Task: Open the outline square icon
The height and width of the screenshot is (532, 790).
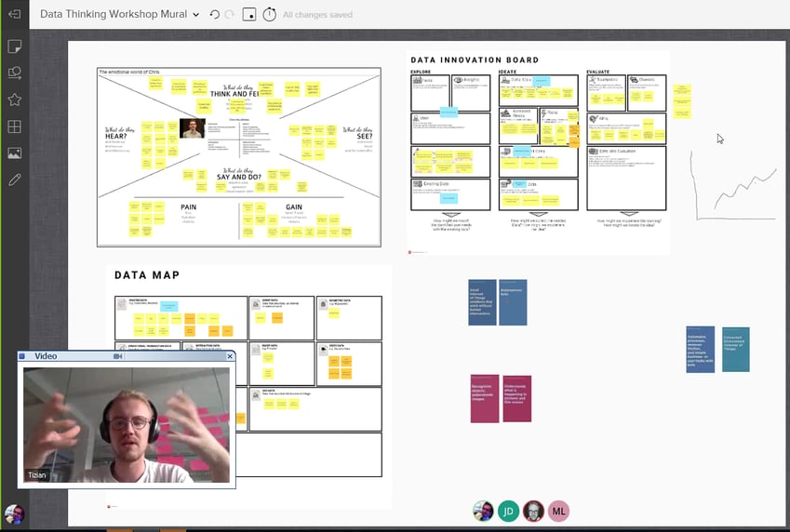Action: click(x=249, y=15)
